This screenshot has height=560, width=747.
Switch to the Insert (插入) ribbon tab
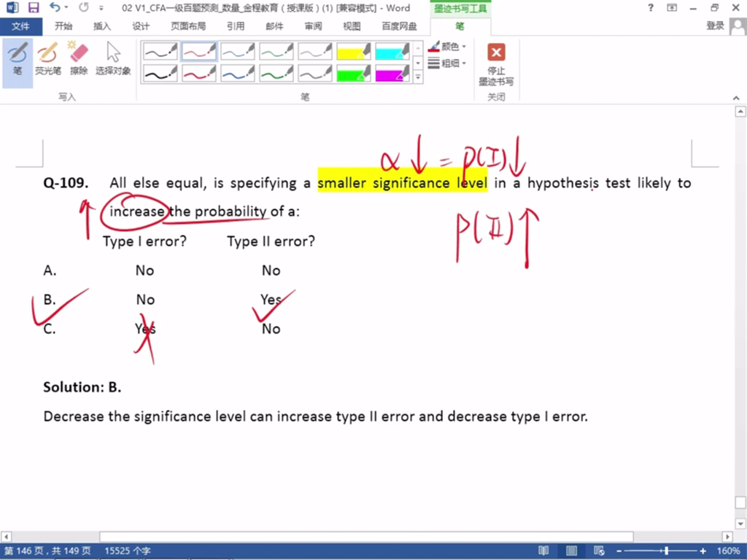pos(102,26)
